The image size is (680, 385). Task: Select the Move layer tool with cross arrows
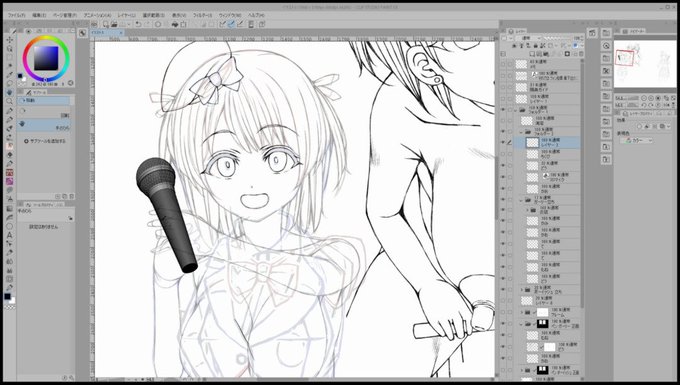click(x=9, y=39)
